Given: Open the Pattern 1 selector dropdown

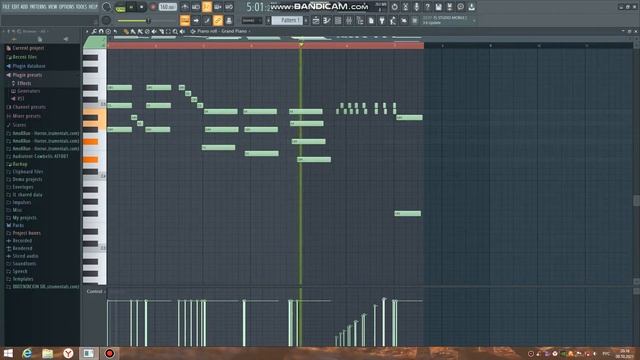Looking at the screenshot, I should coord(287,20).
